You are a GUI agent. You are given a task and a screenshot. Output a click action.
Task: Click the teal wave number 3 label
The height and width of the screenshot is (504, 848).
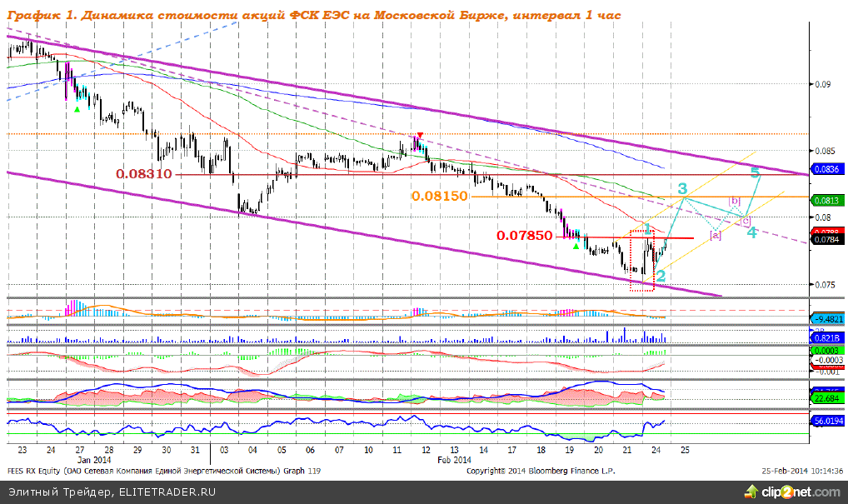point(681,188)
